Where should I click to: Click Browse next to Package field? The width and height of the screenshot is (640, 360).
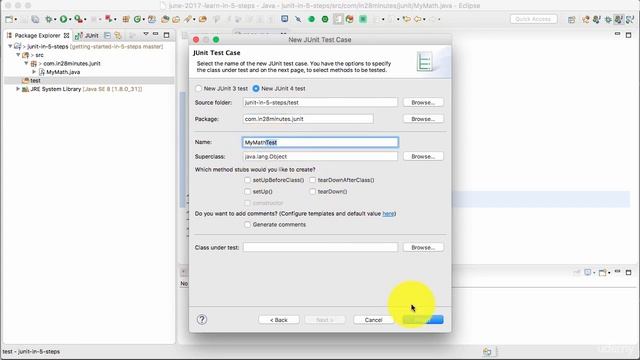click(423, 119)
